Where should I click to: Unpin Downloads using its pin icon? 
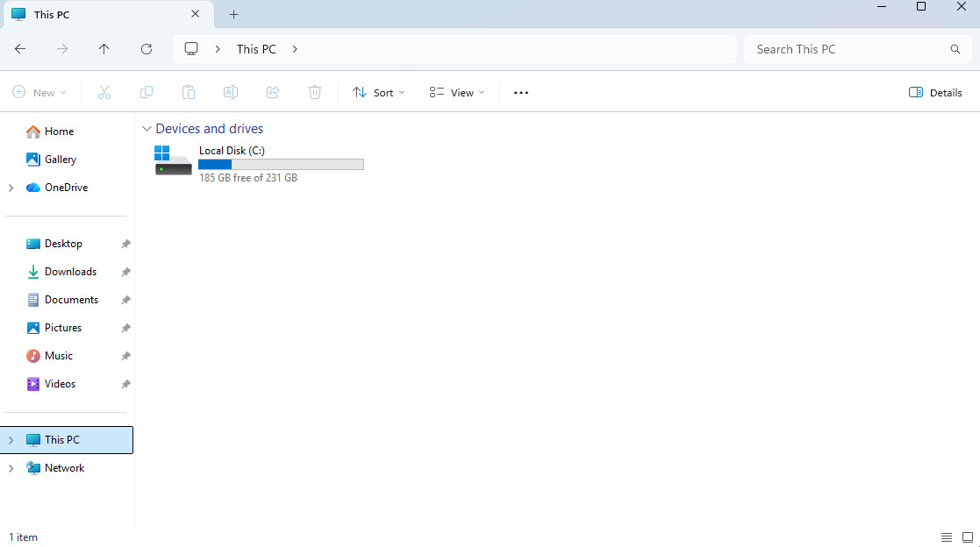click(125, 272)
